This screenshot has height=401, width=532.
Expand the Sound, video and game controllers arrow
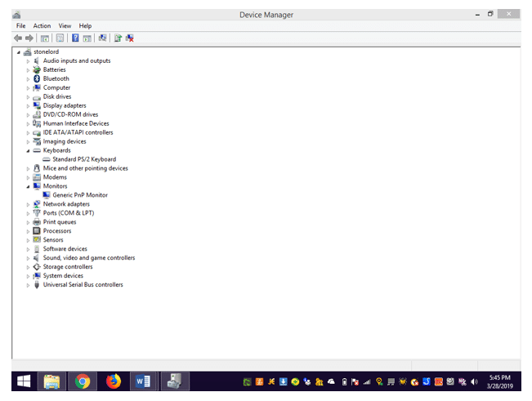(28, 258)
